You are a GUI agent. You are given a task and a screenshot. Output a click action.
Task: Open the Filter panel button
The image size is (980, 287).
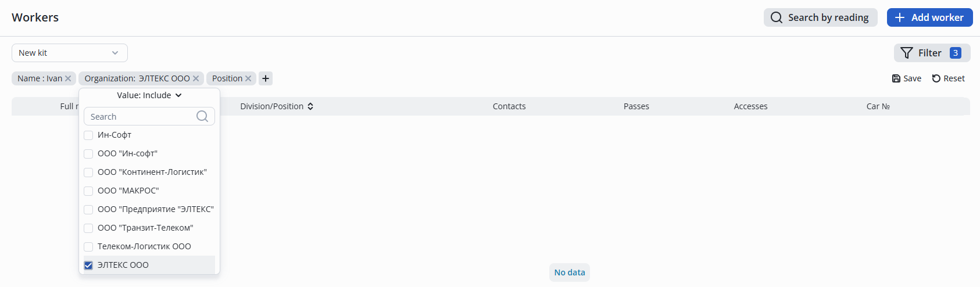click(932, 53)
